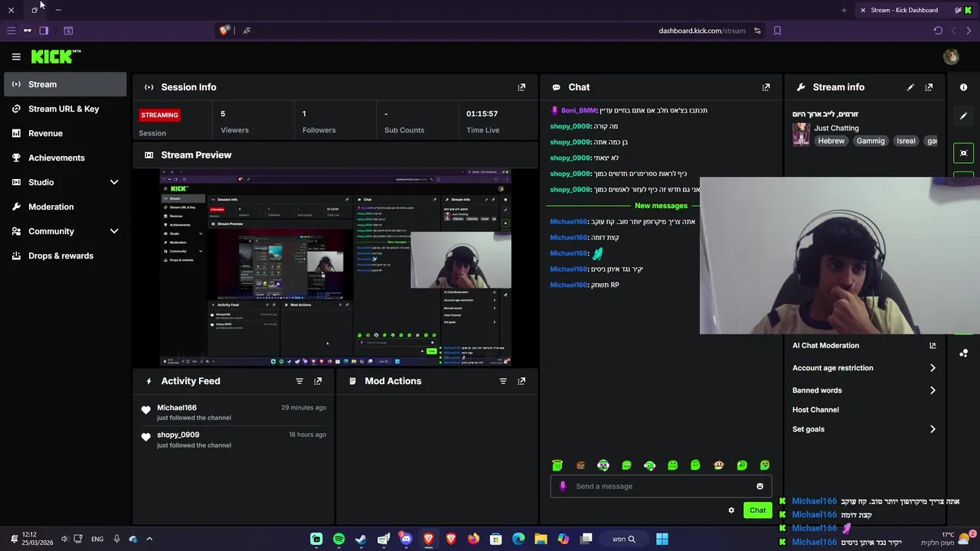Click the Send a message field

661,486
